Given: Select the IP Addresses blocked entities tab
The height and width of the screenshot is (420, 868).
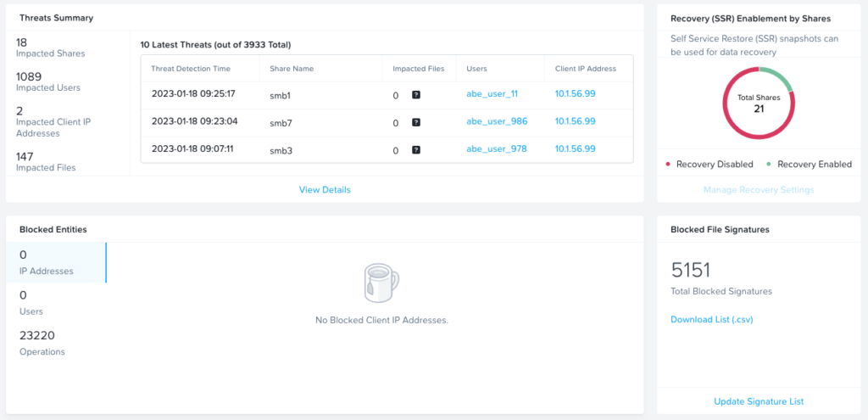Looking at the screenshot, I should click(55, 262).
